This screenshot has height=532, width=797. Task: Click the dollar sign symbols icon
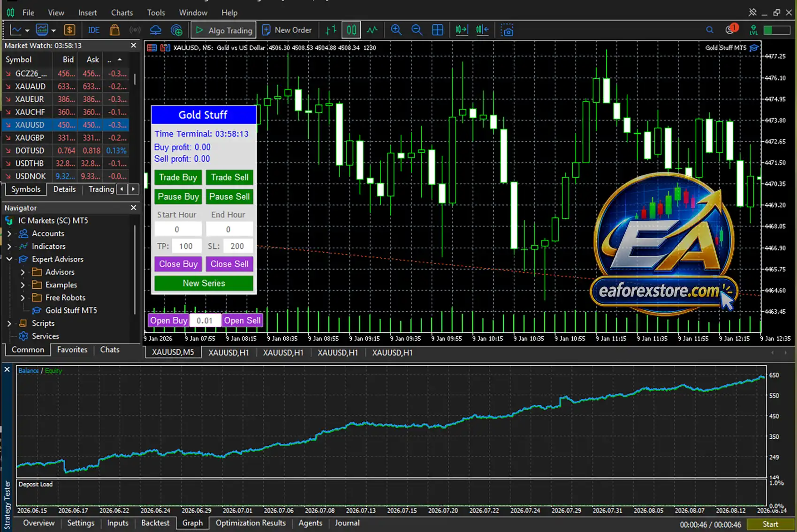tap(69, 30)
